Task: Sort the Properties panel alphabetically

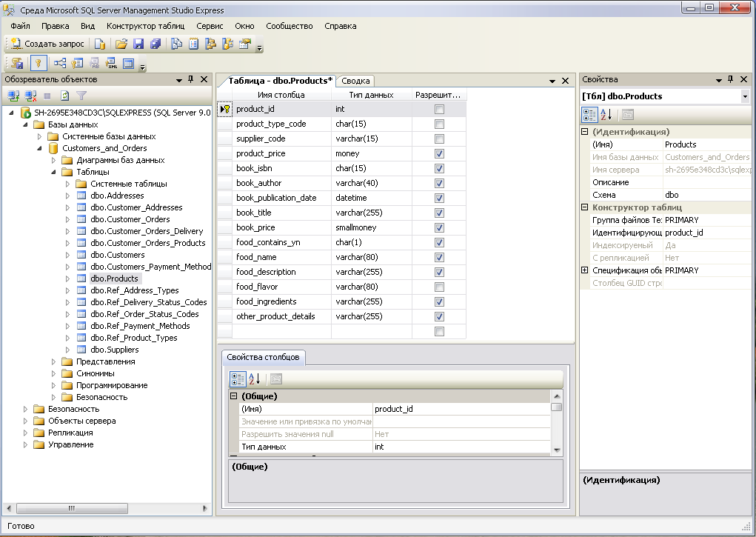Action: tap(606, 114)
